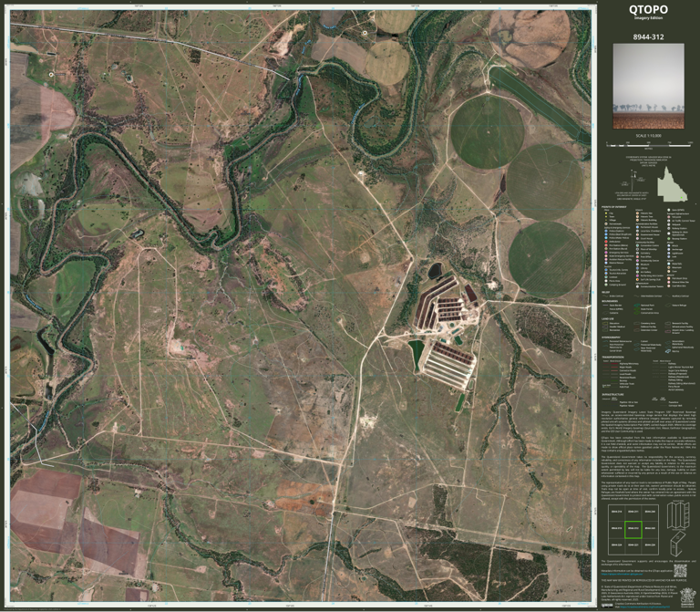The width and height of the screenshot is (700, 612).
Task: Click the map folding instructions diagram
Action: coord(678,529)
